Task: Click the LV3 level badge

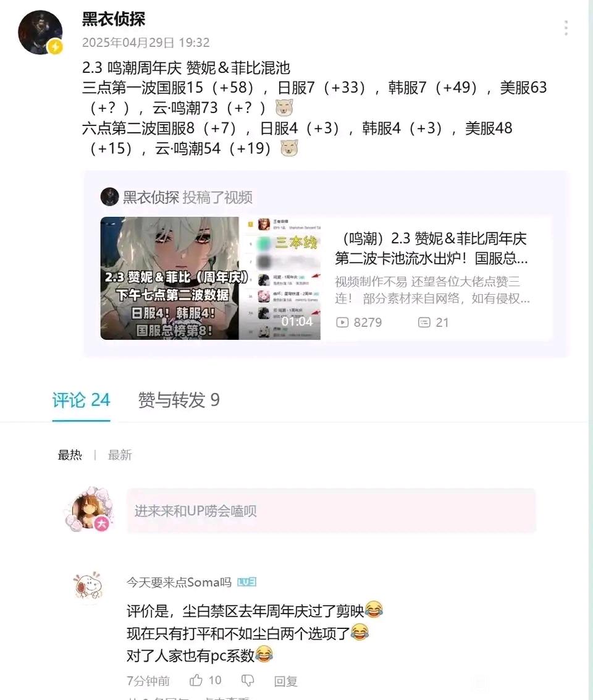Action: [x=246, y=582]
